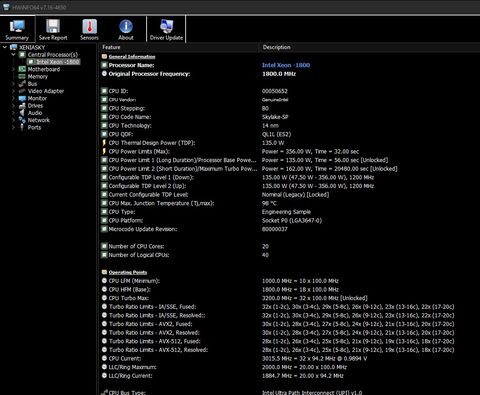Select the CPU ID row
Image resolution: width=480 pixels, height=395 pixels.
pos(289,91)
